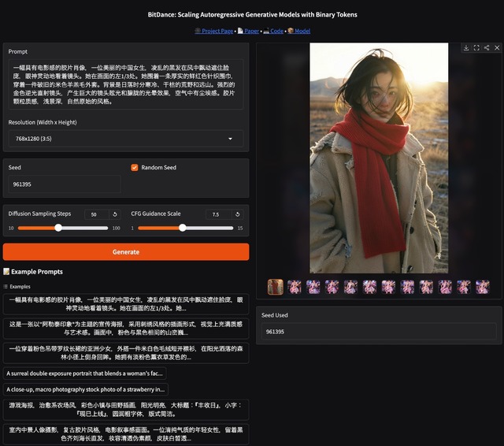
Task: Adjust the CFG Guidance Scale slider
Action: [x=183, y=228]
